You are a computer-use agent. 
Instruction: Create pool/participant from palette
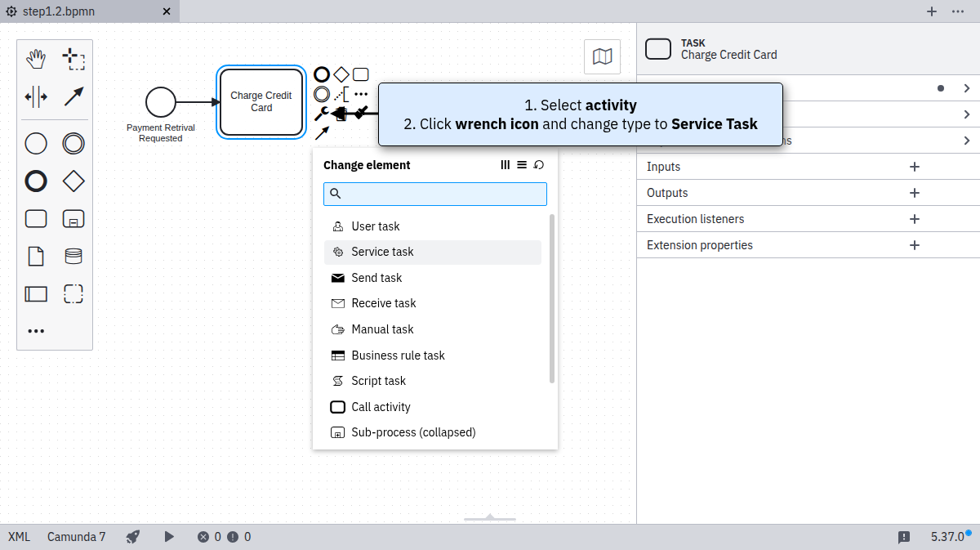tap(36, 293)
